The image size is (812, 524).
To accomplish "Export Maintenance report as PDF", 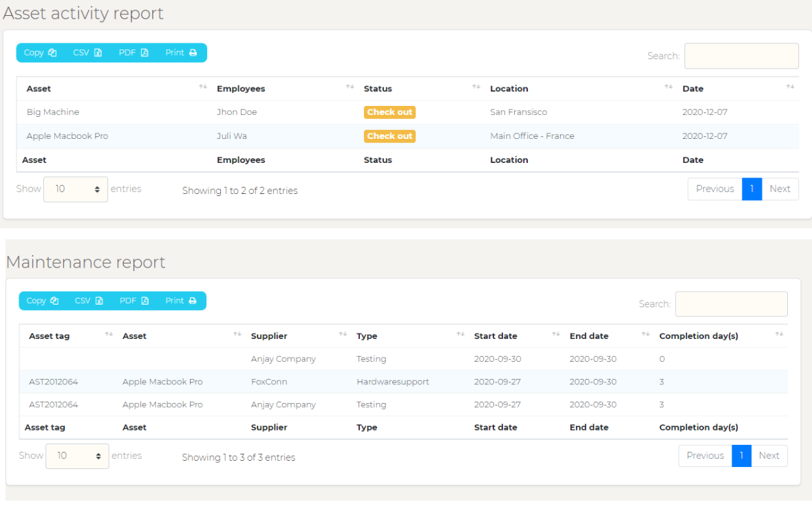I will pos(134,301).
